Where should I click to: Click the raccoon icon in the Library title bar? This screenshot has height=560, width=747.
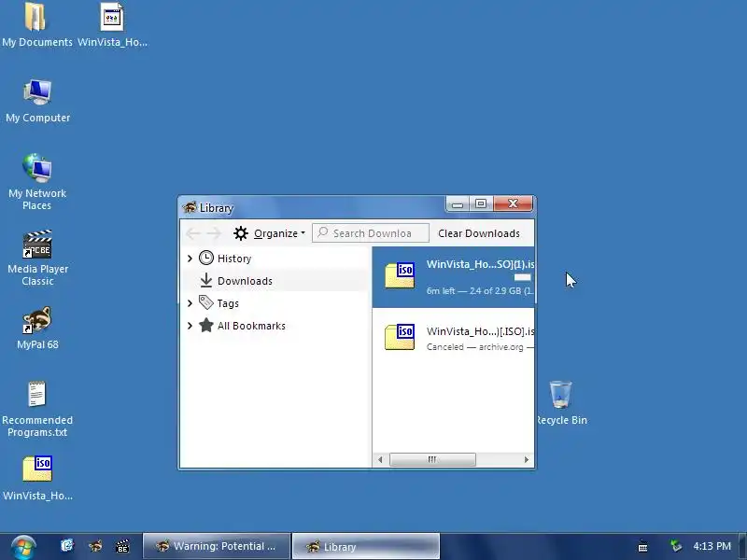tap(190, 207)
